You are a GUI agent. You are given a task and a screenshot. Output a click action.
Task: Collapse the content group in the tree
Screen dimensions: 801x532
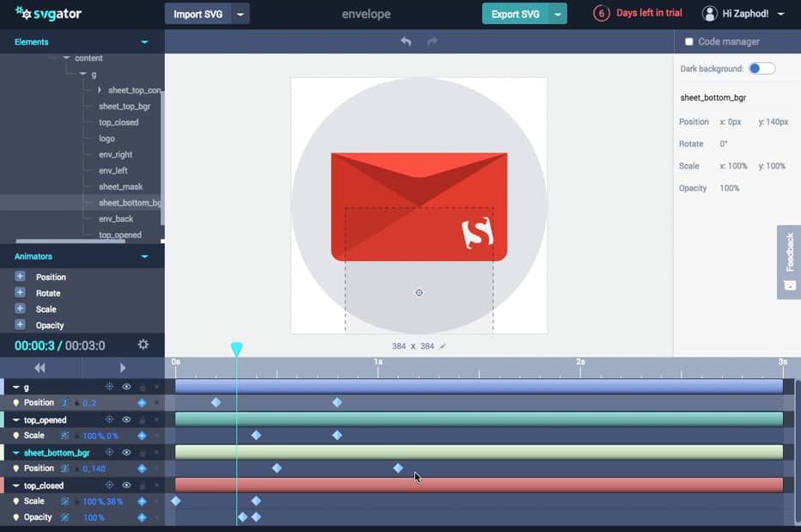(66, 58)
